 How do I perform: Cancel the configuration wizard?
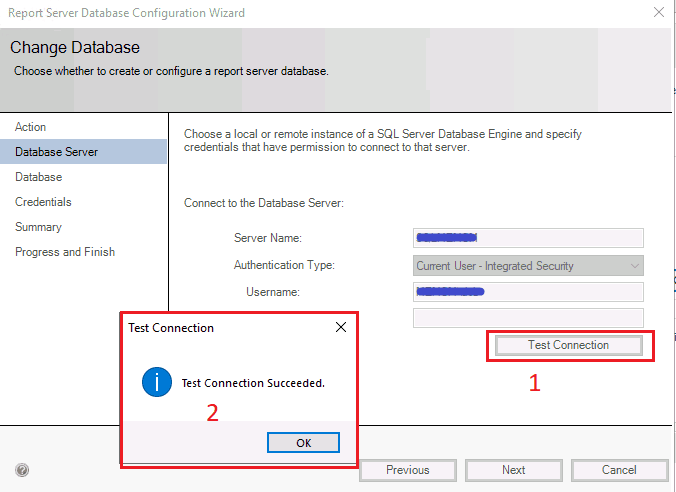619,470
